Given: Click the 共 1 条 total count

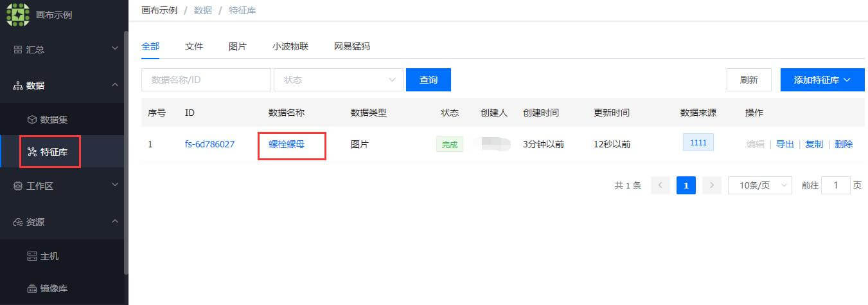Looking at the screenshot, I should 628,185.
